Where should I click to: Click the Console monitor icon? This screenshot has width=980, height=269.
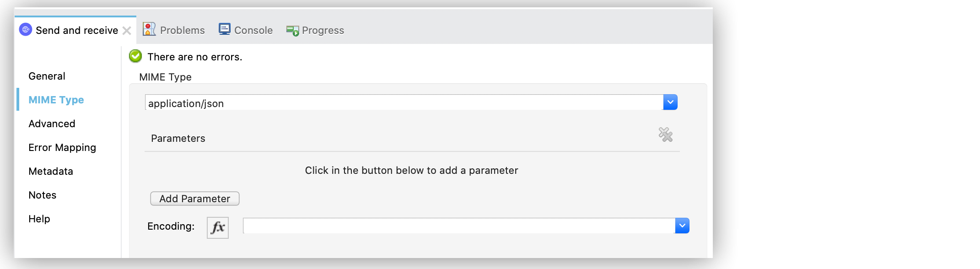pyautogui.click(x=225, y=29)
